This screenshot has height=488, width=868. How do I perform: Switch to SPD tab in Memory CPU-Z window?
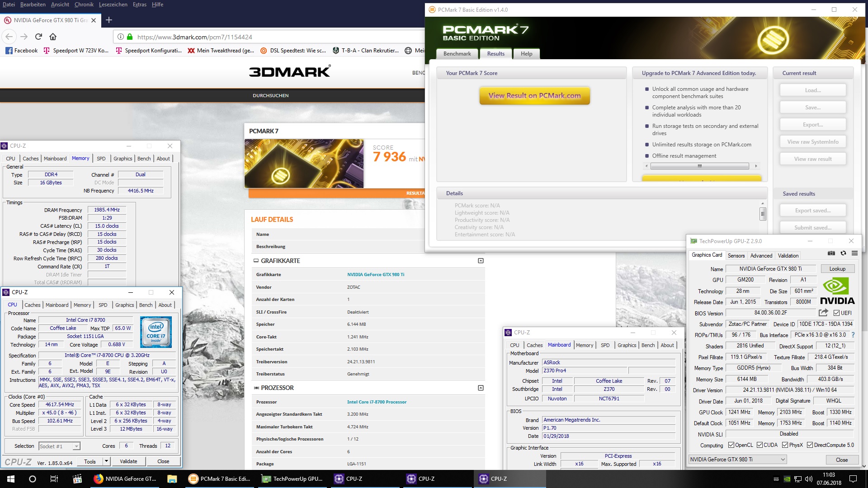coord(101,159)
